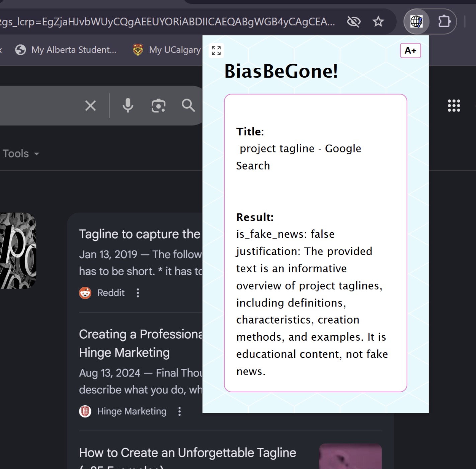Screen dimensions: 476x469
Task: Click the thumbnail image beside Reddit result
Action: 18,251
